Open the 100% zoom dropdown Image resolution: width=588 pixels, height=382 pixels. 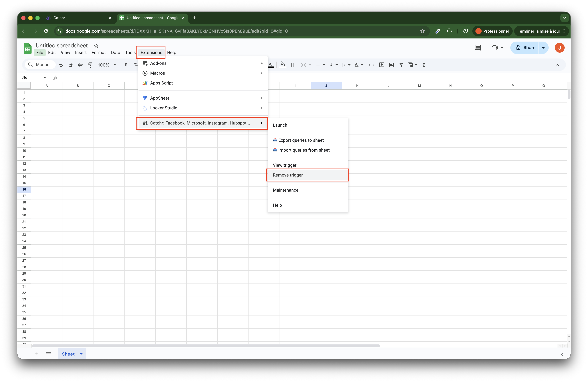click(107, 65)
